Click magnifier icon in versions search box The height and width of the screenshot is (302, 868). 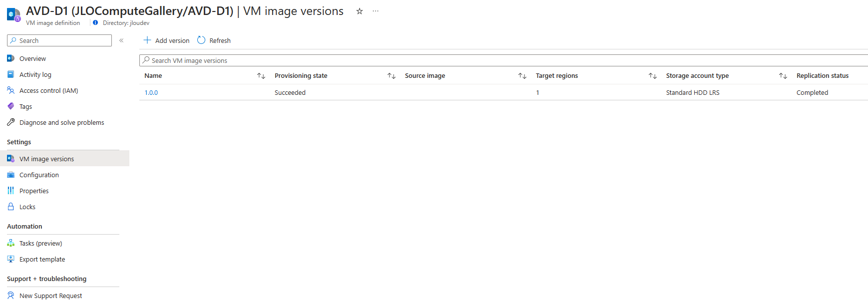pyautogui.click(x=146, y=60)
